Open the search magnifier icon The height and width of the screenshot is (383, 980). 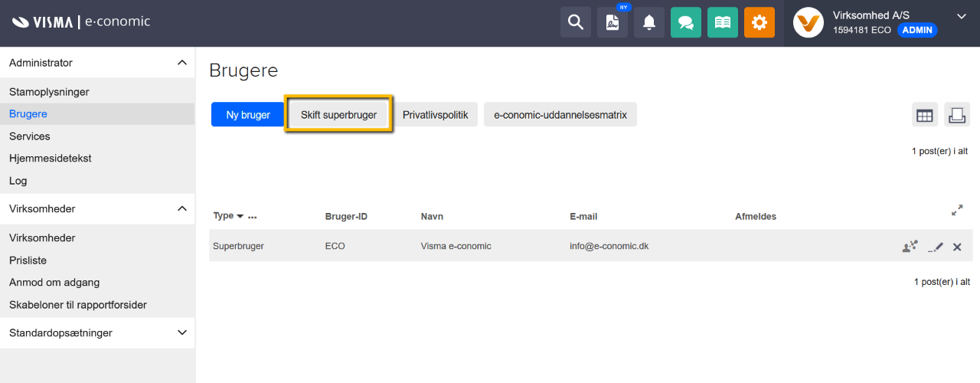coord(576,22)
